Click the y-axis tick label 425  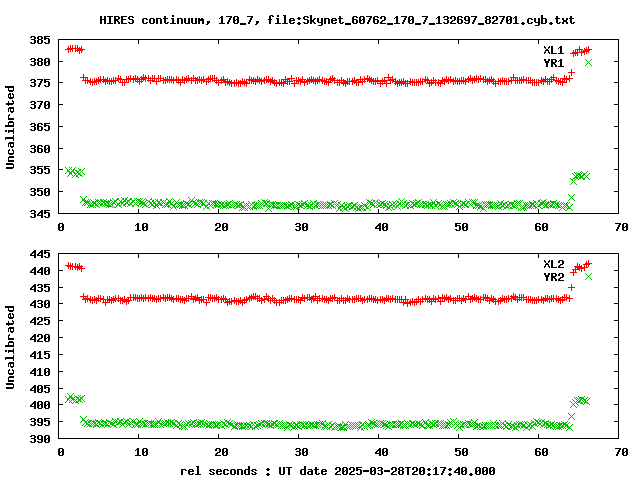[40, 321]
